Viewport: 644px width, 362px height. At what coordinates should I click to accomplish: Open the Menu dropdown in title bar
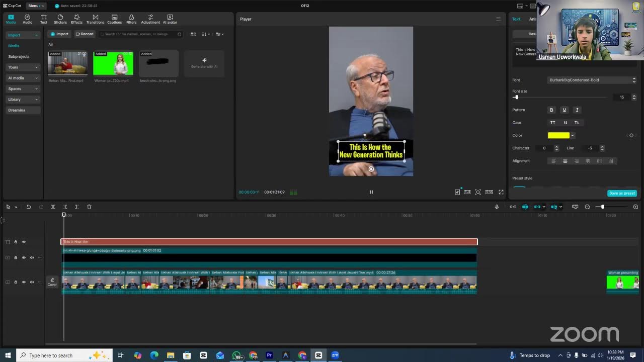click(x=36, y=6)
